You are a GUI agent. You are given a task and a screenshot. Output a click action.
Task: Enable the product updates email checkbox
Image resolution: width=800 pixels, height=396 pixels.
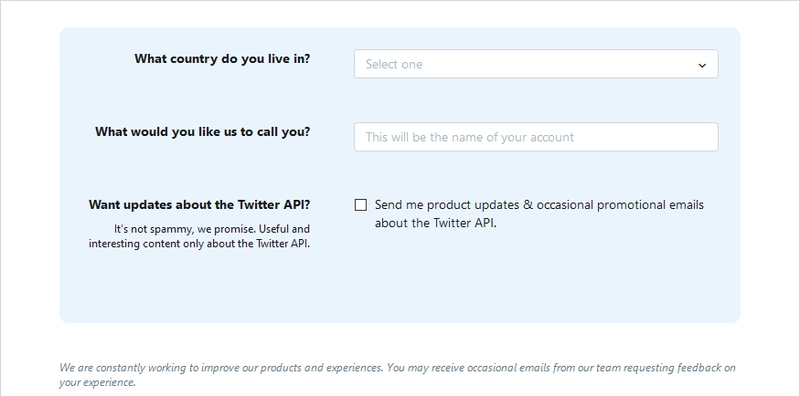(x=361, y=205)
